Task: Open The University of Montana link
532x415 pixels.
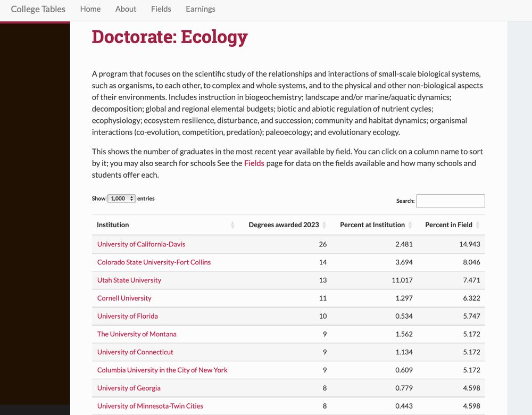Action: tap(137, 334)
